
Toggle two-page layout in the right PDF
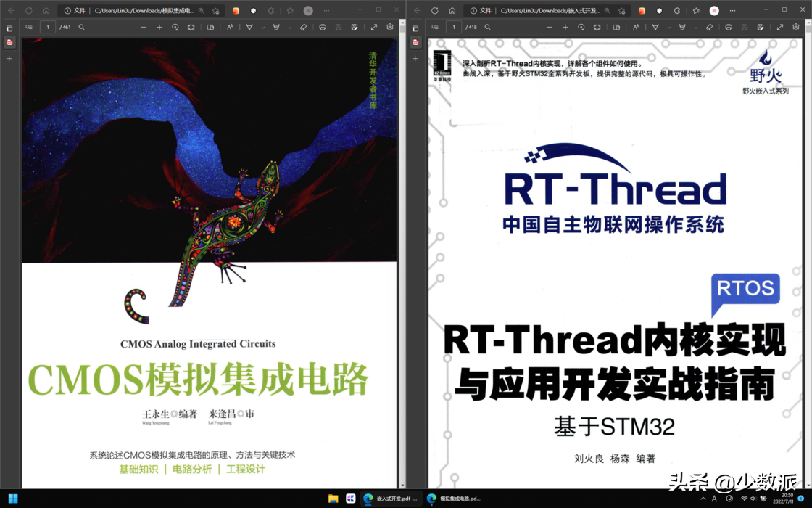point(615,27)
